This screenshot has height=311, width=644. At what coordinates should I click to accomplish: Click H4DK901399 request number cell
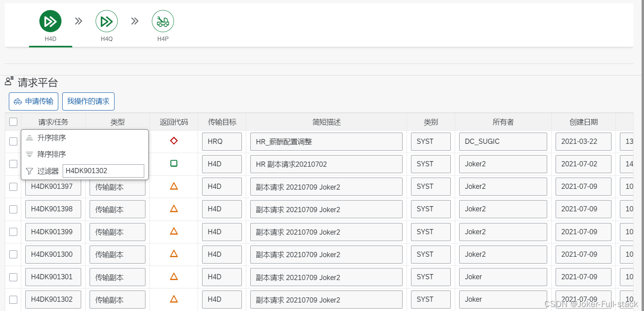[x=53, y=232]
